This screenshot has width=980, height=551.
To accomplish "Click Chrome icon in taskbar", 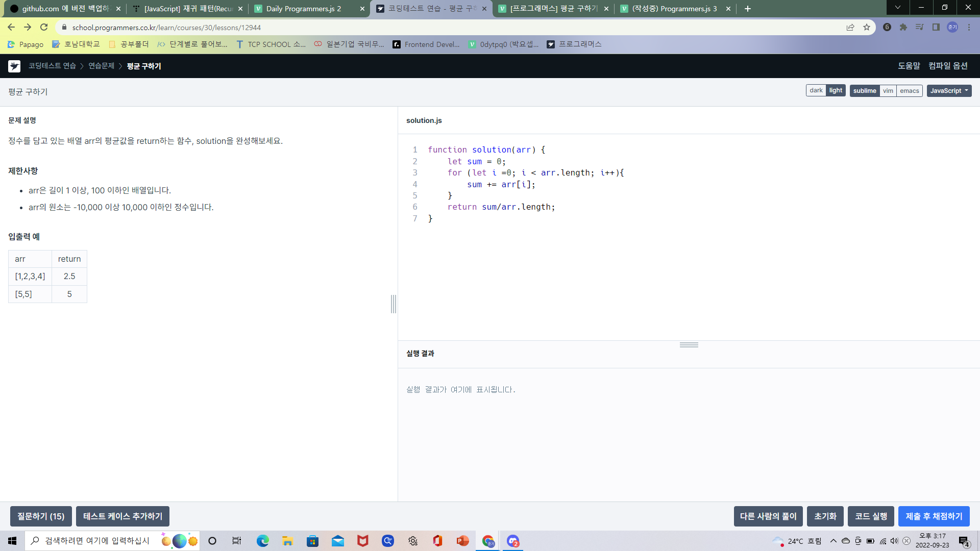I will point(488,541).
